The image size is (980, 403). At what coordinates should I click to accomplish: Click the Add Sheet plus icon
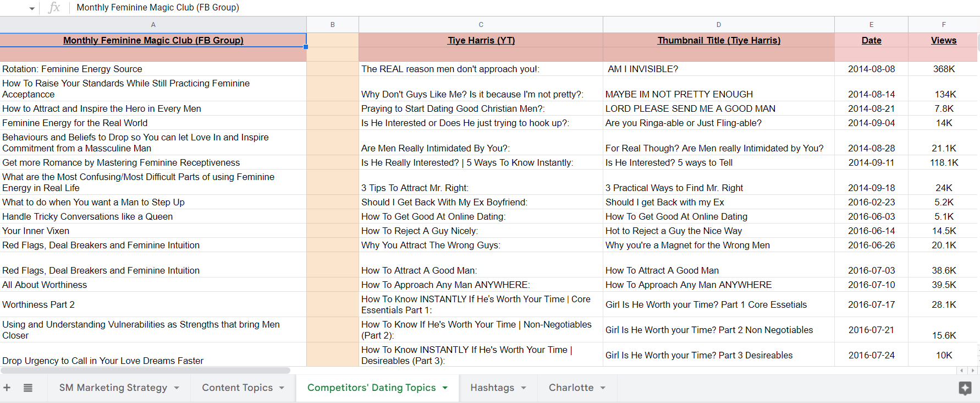[x=7, y=388]
